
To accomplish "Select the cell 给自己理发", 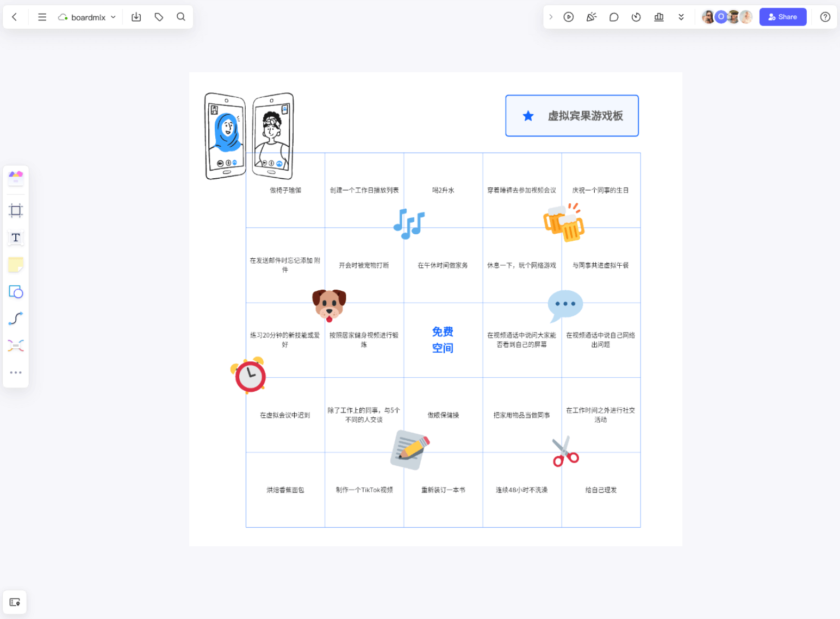I will 601,490.
